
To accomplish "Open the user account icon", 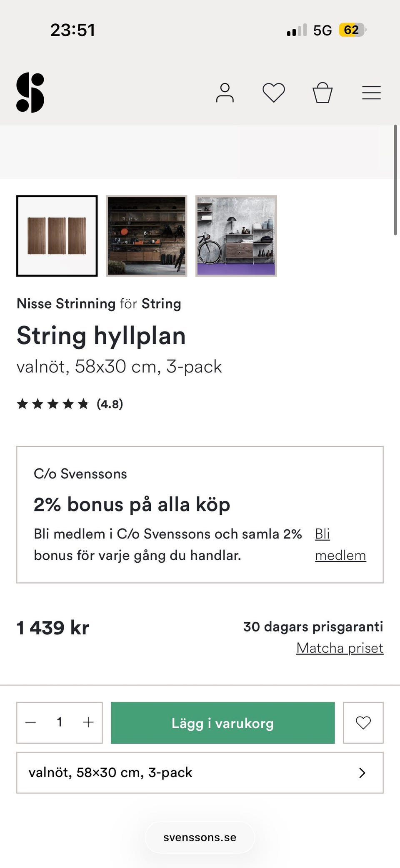I will pyautogui.click(x=225, y=93).
